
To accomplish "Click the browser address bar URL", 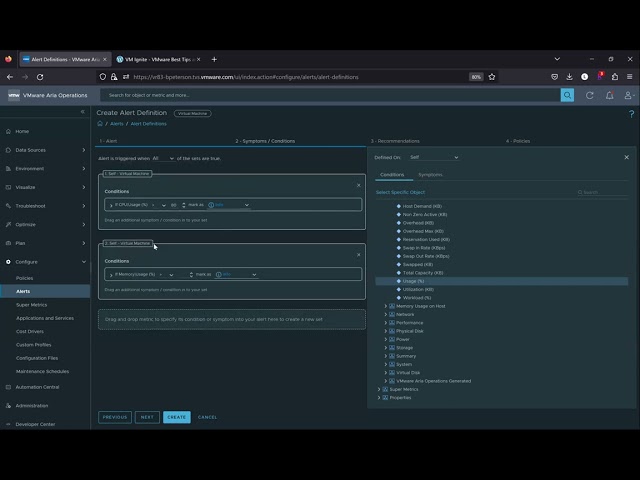I will click(246, 77).
